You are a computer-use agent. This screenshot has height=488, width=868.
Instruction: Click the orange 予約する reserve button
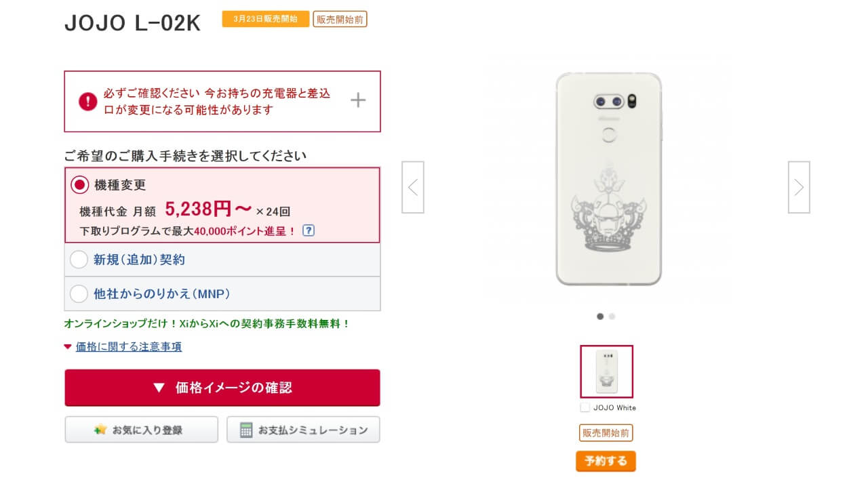click(x=606, y=461)
